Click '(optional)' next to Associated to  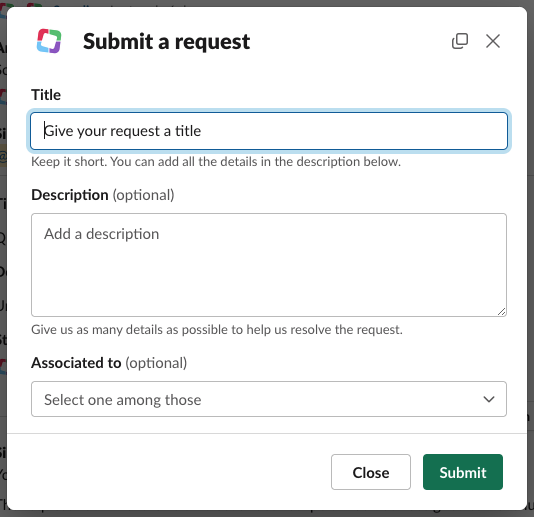(156, 363)
